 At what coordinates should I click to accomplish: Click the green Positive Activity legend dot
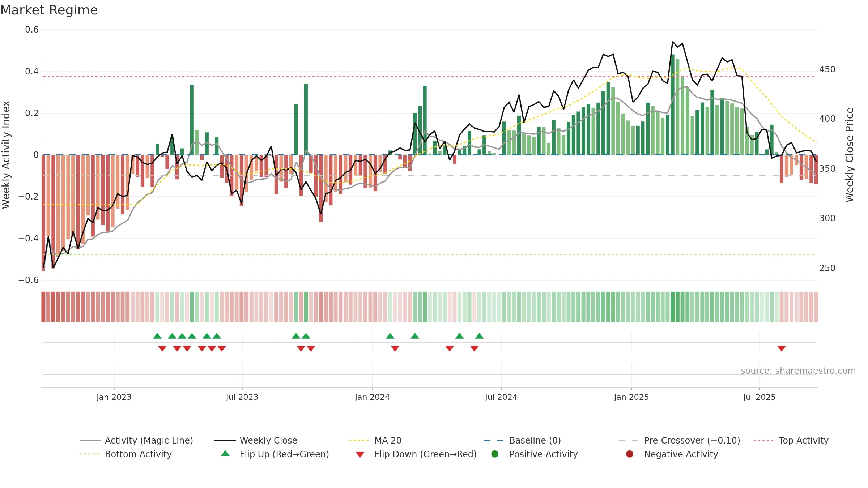point(495,454)
